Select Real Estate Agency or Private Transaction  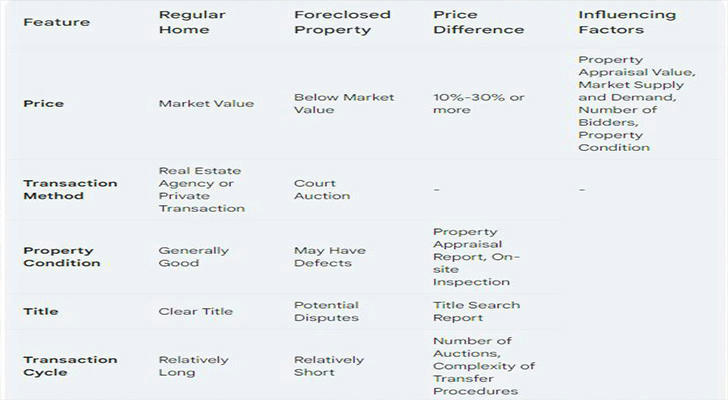tap(202, 189)
